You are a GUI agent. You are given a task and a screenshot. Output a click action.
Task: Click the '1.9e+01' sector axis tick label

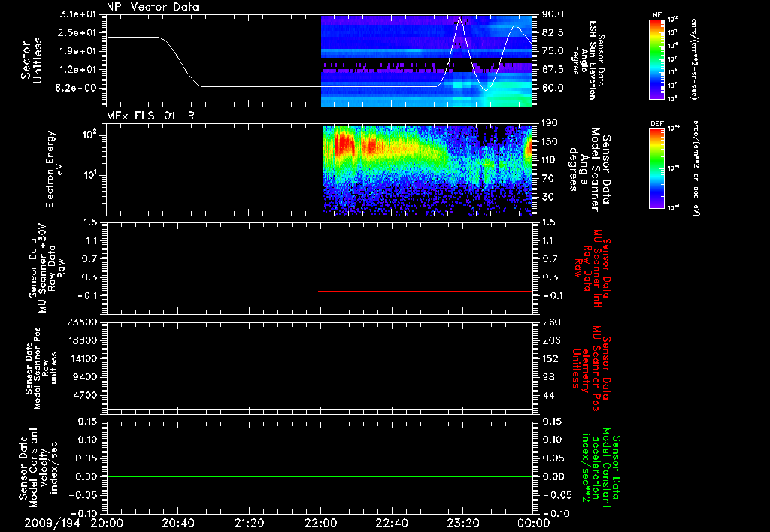pos(78,51)
